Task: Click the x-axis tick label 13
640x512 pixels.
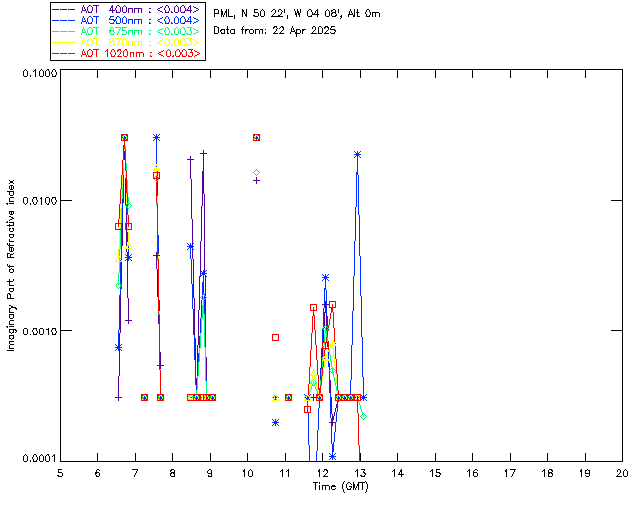Action: pos(360,473)
